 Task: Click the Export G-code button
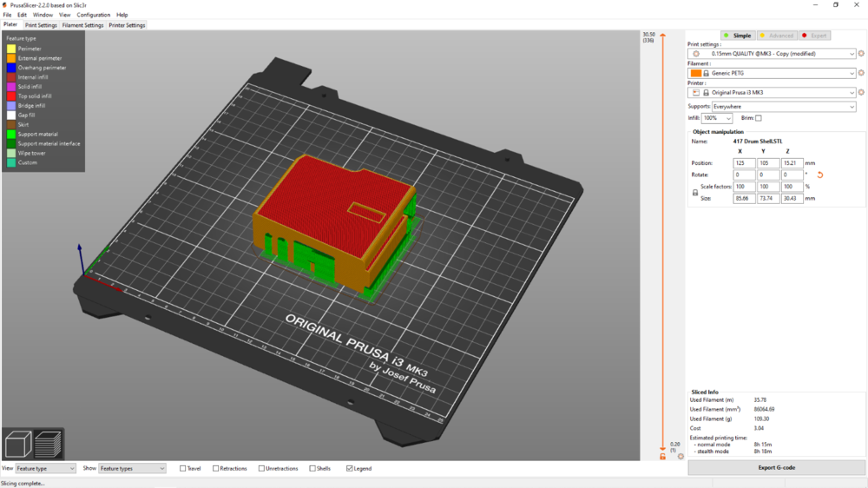tap(775, 468)
